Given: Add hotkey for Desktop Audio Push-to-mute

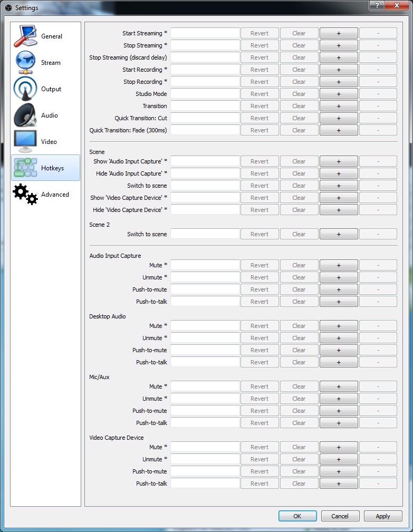Looking at the screenshot, I should pos(338,350).
